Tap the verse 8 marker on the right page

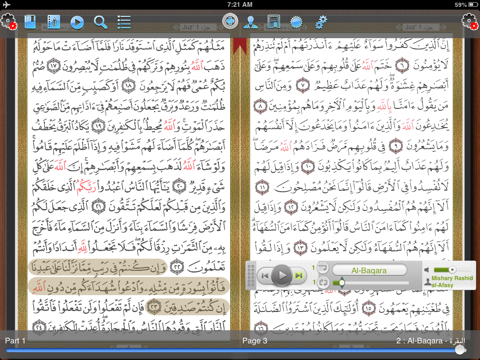pos(260,106)
